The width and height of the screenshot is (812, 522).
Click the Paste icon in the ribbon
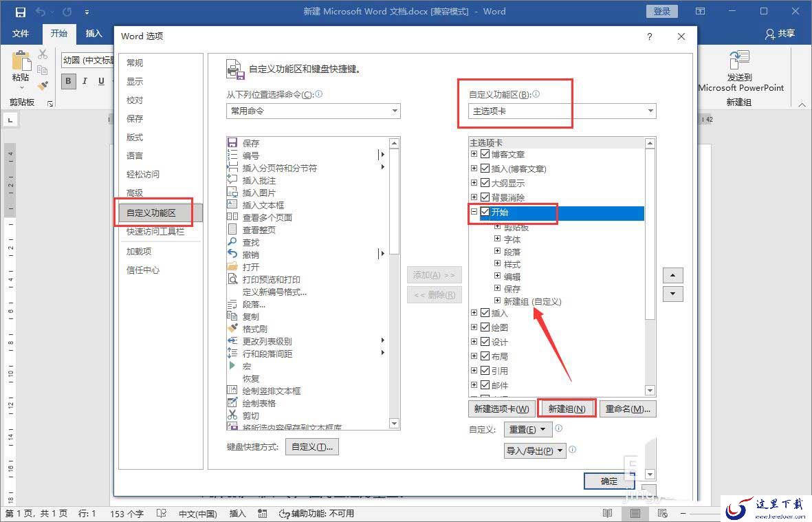point(21,61)
